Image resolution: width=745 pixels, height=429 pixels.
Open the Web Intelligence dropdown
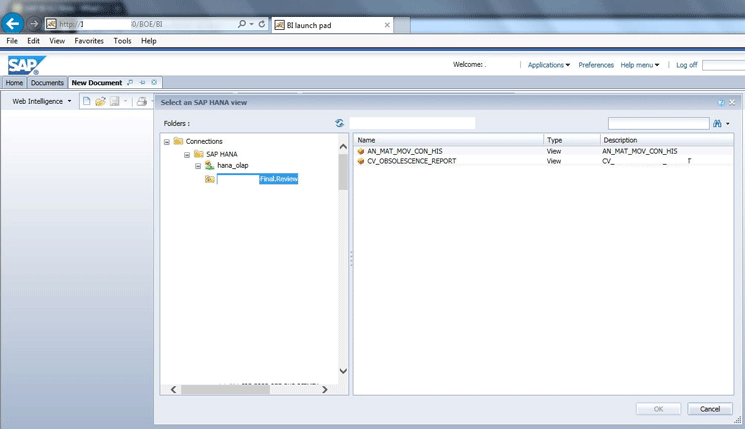pos(42,101)
